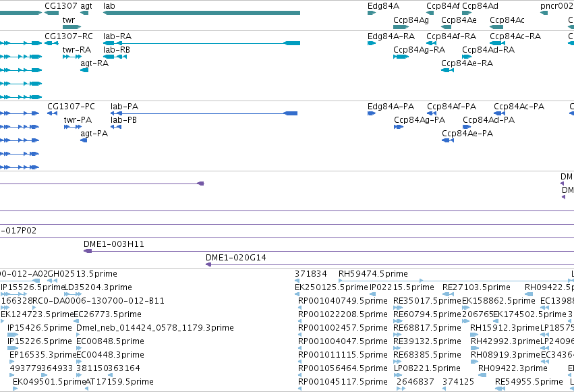Select the Edg84A gene label
The width and height of the screenshot is (574, 392).
point(383,6)
